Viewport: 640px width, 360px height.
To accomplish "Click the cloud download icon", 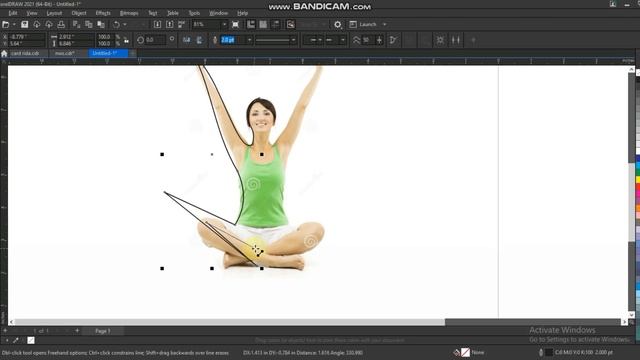I will point(37,24).
